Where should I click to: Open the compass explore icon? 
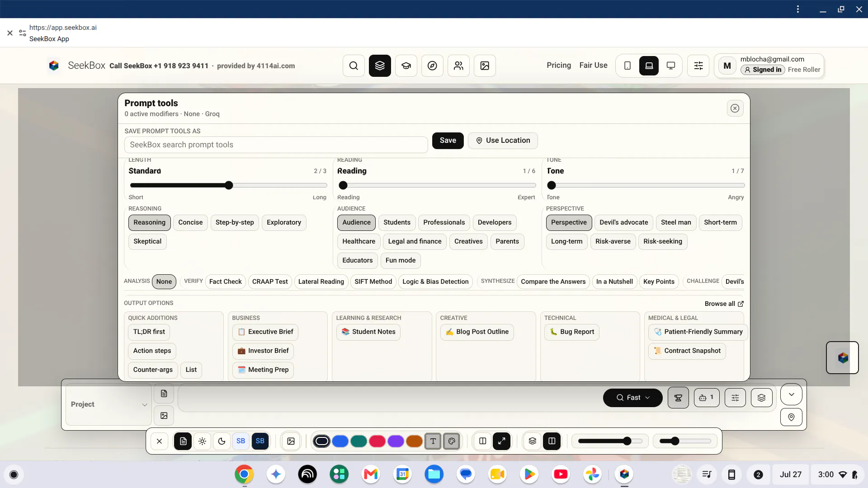point(432,66)
